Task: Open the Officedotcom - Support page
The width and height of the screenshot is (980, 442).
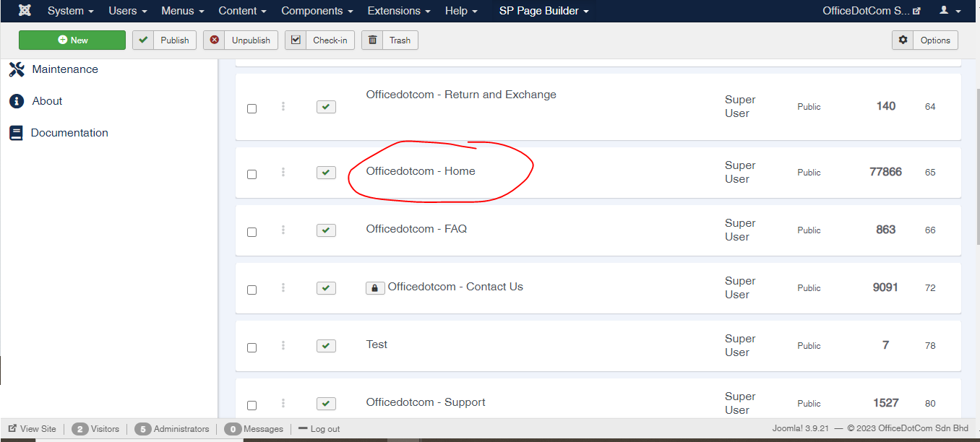Action: point(426,402)
